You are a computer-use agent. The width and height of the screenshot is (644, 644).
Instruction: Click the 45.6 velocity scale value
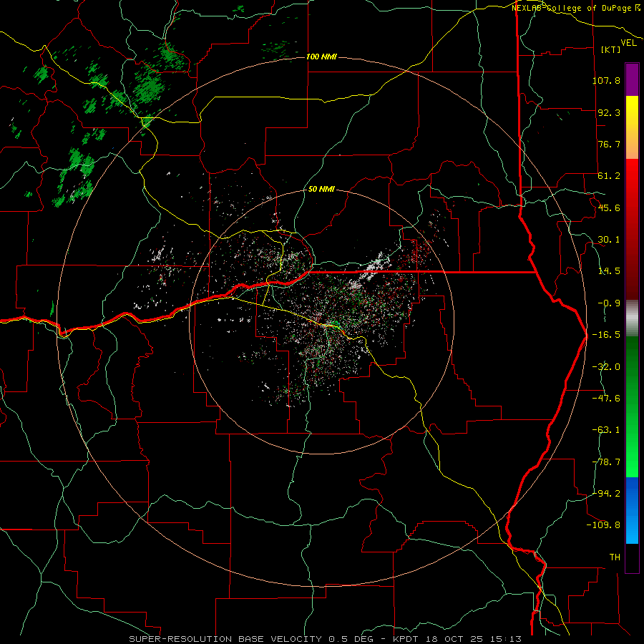[609, 208]
